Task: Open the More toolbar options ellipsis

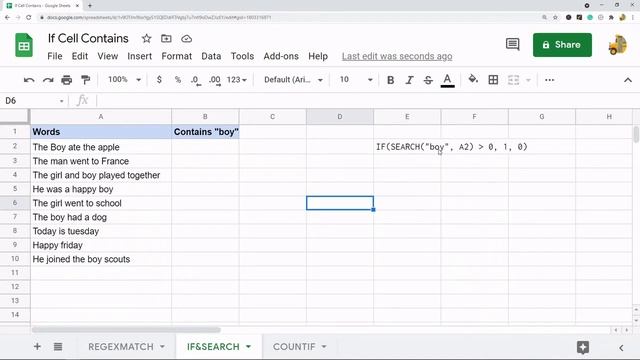Action: pyautogui.click(x=549, y=80)
